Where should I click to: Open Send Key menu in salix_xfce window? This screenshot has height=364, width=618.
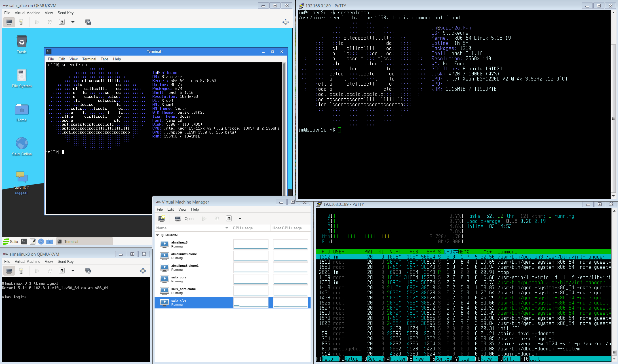[x=66, y=13]
